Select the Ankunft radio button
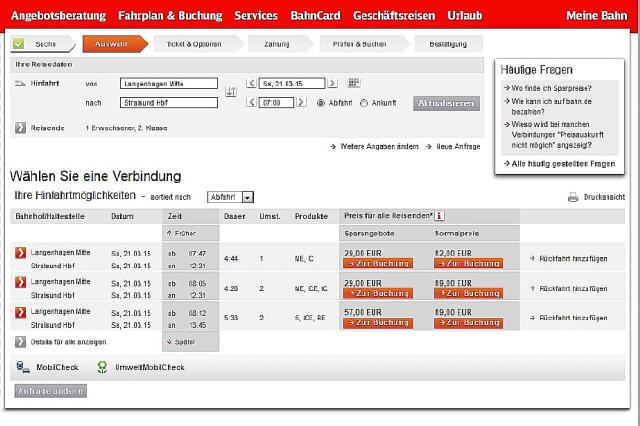This screenshot has width=640, height=426. (364, 103)
